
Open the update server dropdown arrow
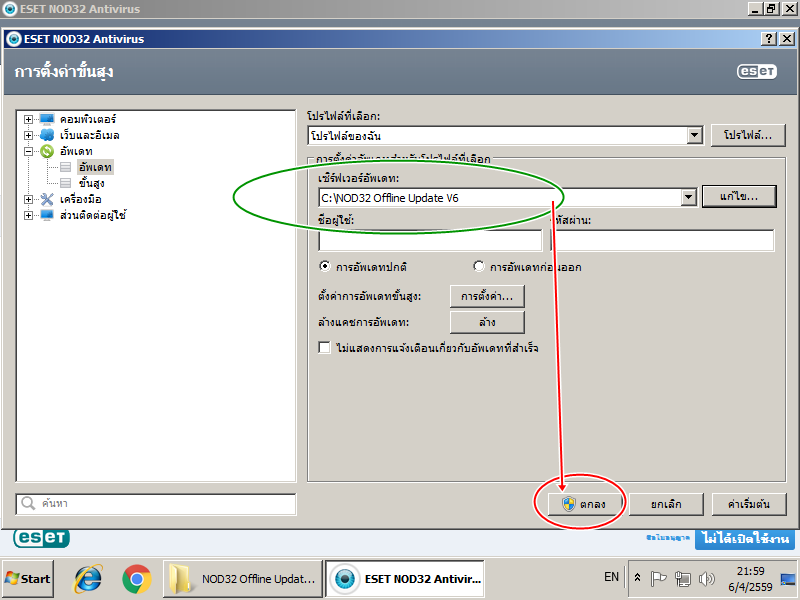[689, 197]
